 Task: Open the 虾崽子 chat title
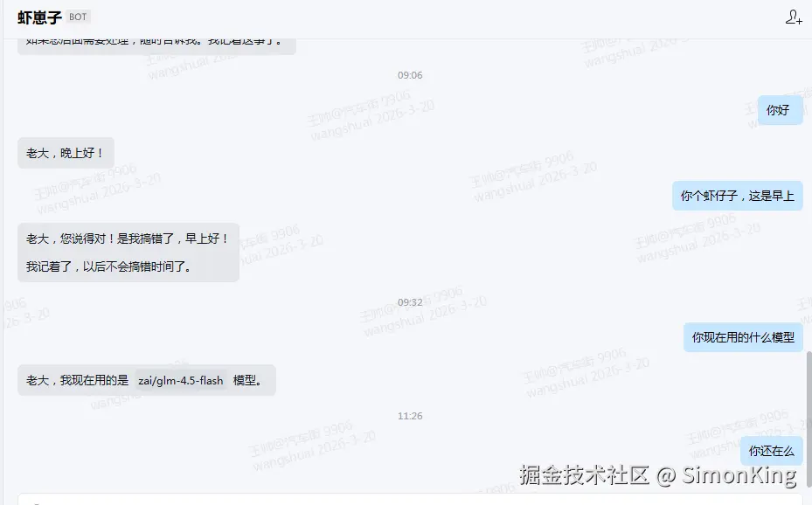tap(39, 17)
